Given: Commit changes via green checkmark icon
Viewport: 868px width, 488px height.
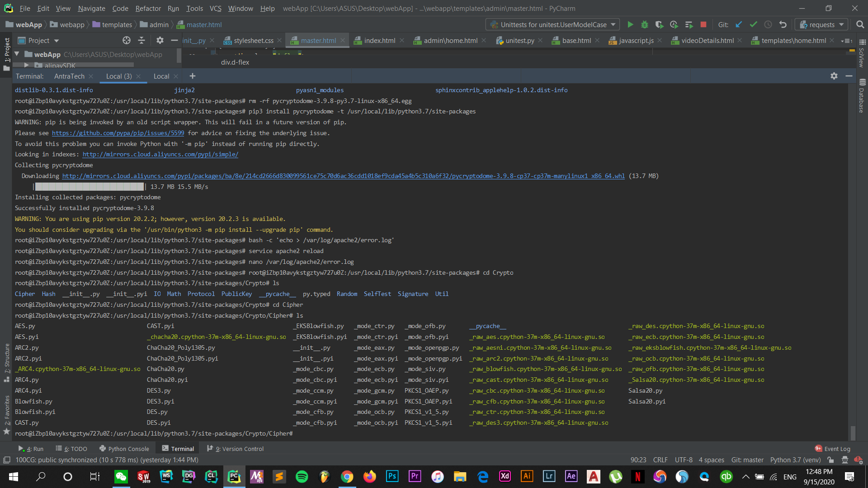Looking at the screenshot, I should tap(754, 24).
